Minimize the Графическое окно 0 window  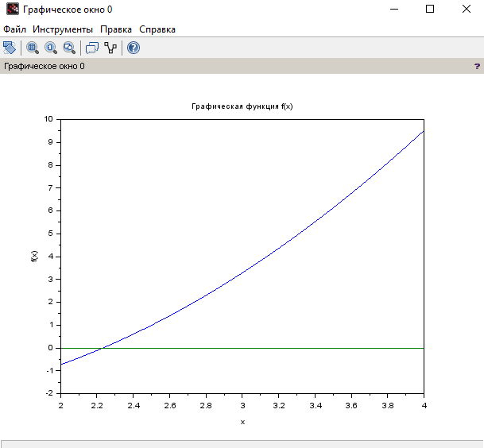(x=394, y=9)
